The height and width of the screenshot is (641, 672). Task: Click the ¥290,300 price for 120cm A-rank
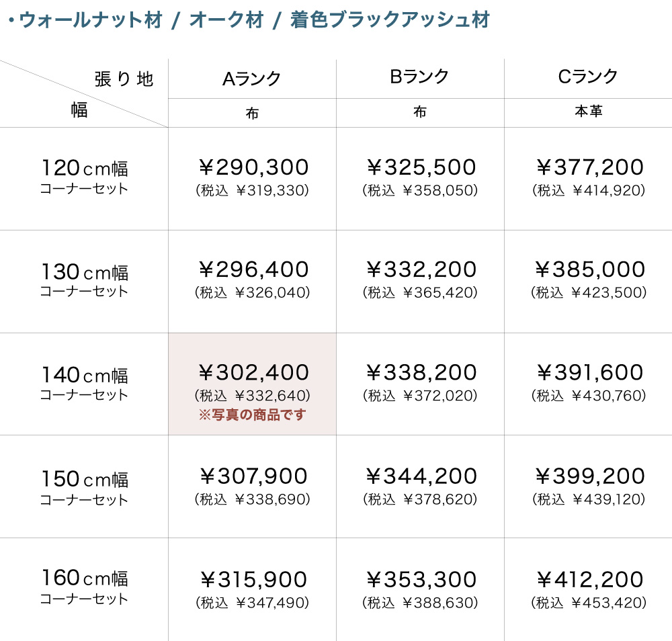253,167
